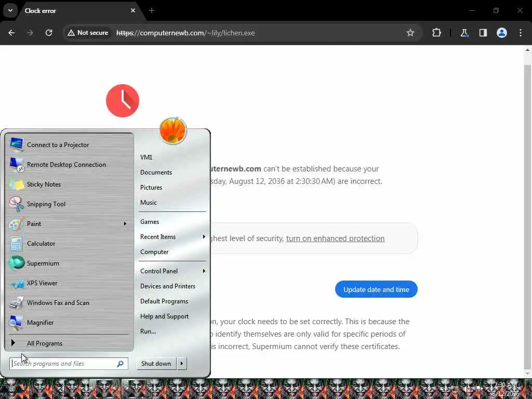The height and width of the screenshot is (399, 532).
Task: Open the Chrome Labs flask icon
Action: click(x=464, y=33)
